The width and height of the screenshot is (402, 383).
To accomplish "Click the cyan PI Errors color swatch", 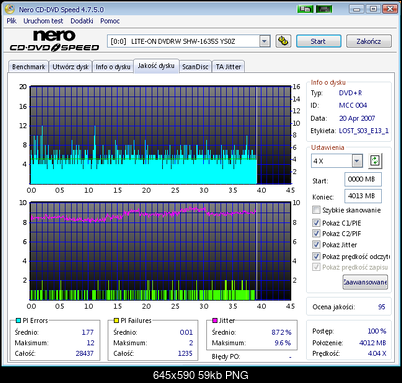I will pos(18,321).
